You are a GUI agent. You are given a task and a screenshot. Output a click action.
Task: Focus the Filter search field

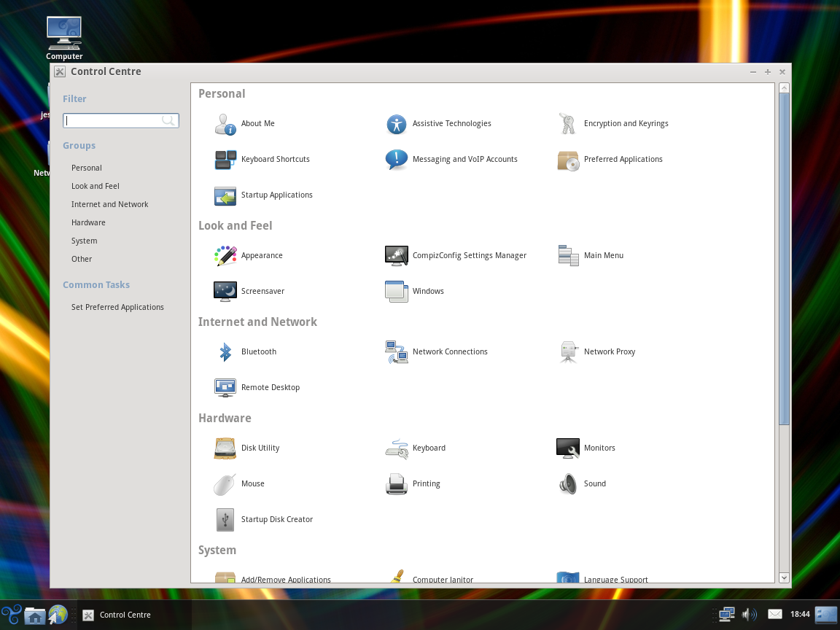(x=120, y=120)
